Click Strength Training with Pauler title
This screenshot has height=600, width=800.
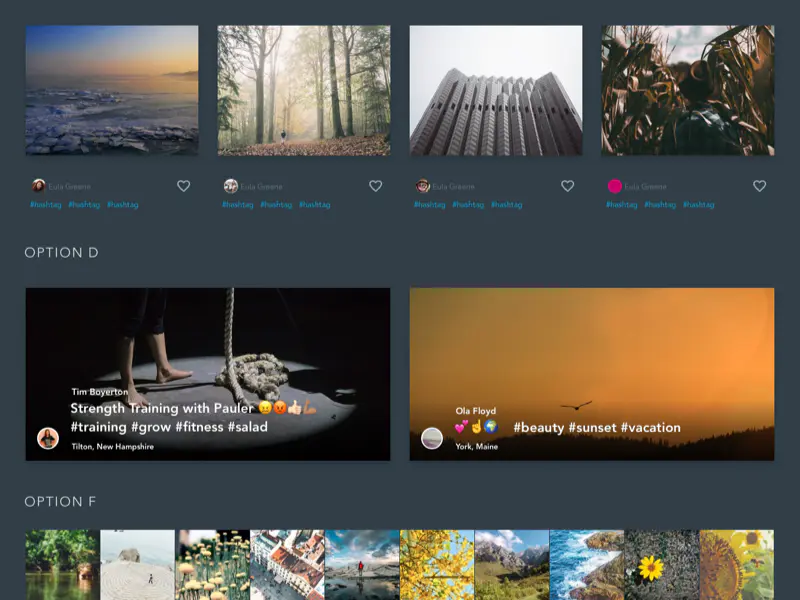tap(162, 408)
